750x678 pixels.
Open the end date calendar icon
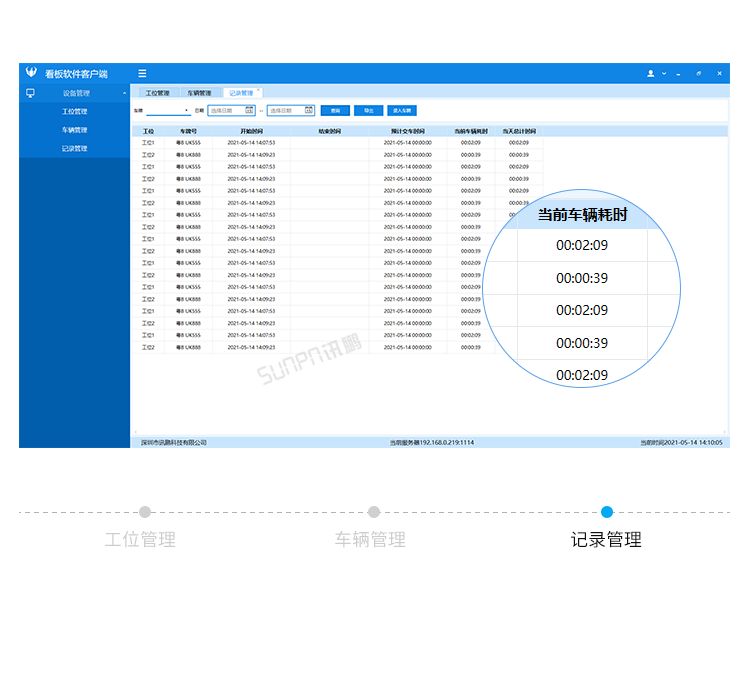[x=309, y=110]
